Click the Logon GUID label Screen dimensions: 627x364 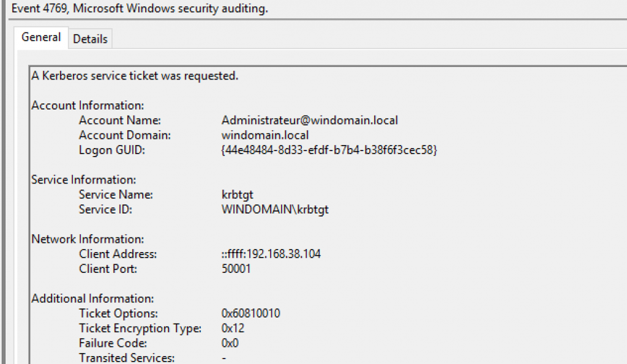point(112,150)
